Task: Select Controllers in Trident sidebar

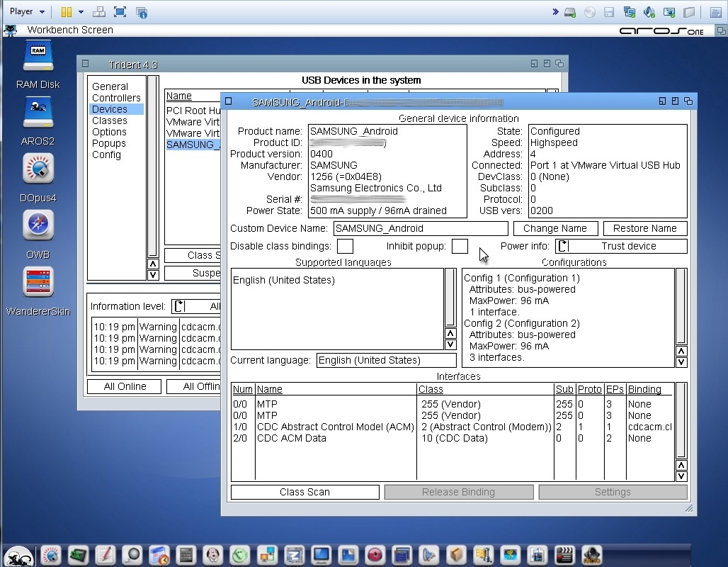Action: (116, 98)
